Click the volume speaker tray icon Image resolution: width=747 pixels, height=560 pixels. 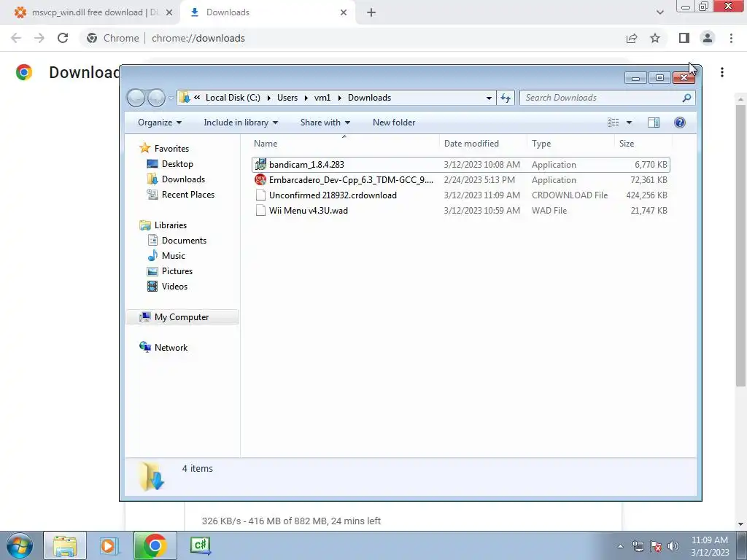pos(673,546)
